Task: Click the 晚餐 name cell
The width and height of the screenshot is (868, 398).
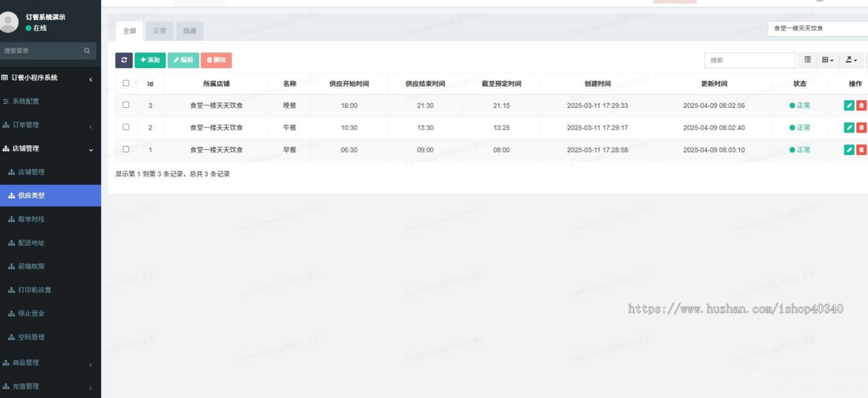Action: [x=289, y=106]
